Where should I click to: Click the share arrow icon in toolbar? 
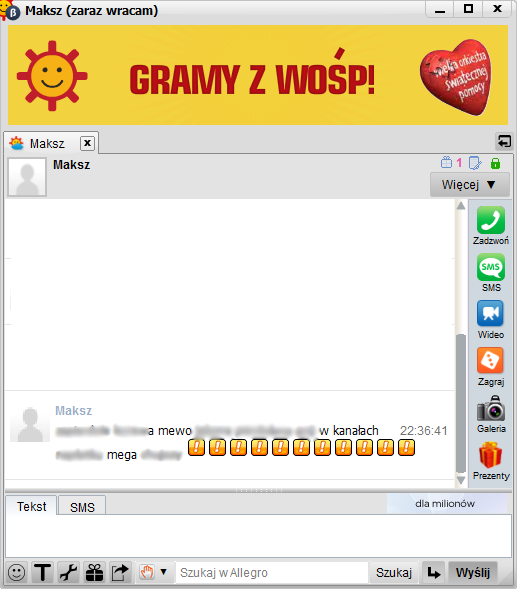point(120,572)
